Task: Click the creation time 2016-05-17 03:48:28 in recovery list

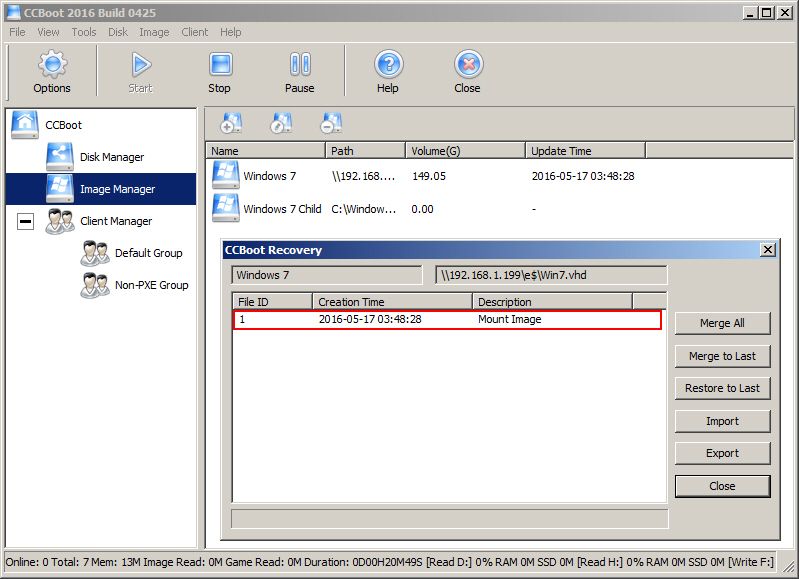Action: point(370,320)
